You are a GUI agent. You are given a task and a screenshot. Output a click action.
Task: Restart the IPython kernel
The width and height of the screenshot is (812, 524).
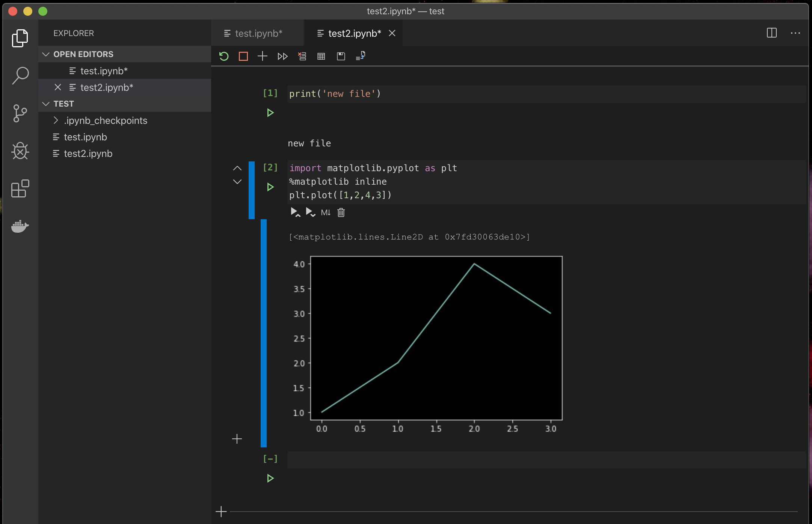coord(224,56)
